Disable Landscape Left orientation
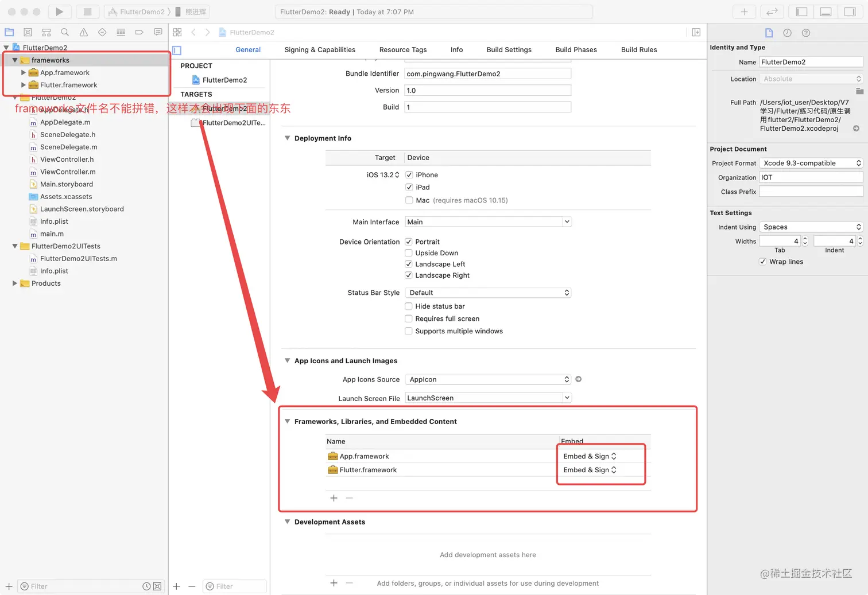This screenshot has height=595, width=868. pyautogui.click(x=409, y=265)
